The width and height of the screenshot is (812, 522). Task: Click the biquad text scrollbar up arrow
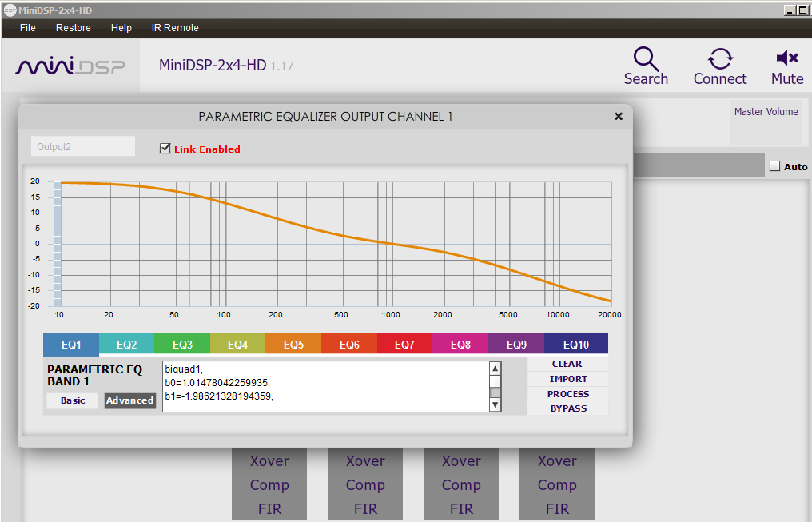(x=495, y=369)
